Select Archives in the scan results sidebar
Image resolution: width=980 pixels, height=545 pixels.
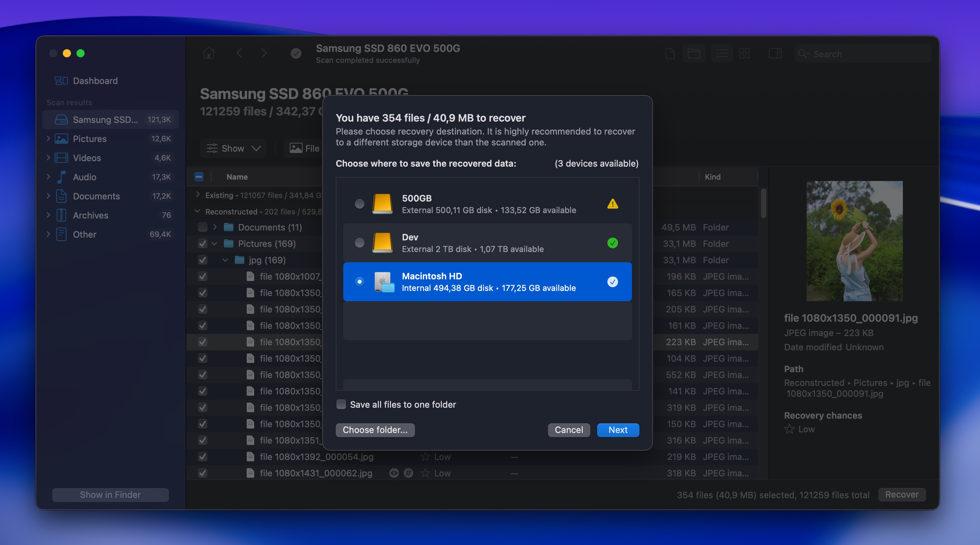click(x=90, y=215)
